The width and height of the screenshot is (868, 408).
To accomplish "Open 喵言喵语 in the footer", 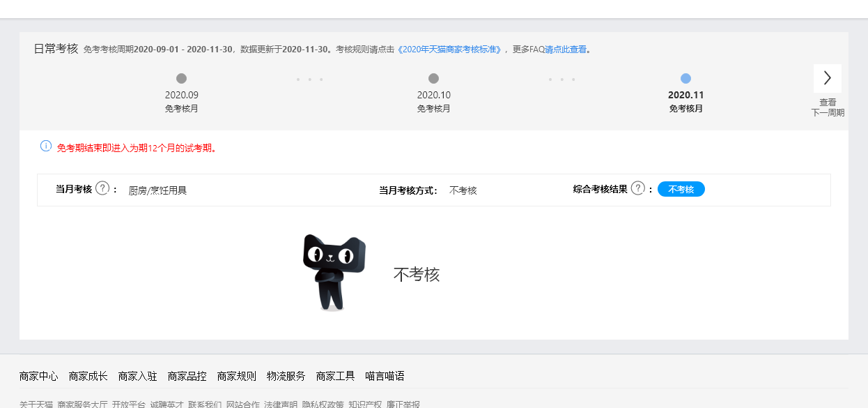I will point(385,376).
